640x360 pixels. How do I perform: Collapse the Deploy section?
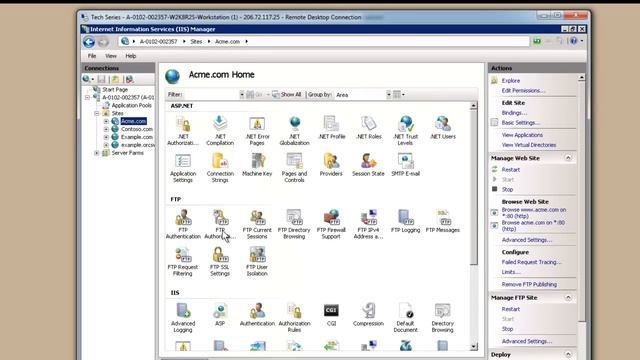[568, 354]
